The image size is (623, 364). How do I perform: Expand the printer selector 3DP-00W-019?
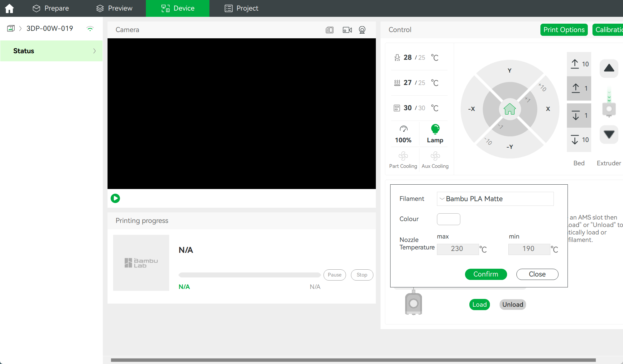pos(49,28)
